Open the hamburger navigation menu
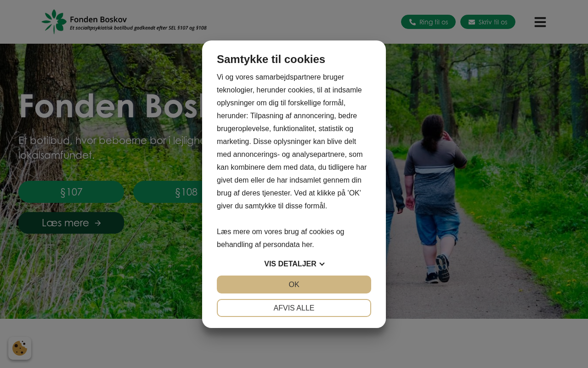 (x=540, y=22)
